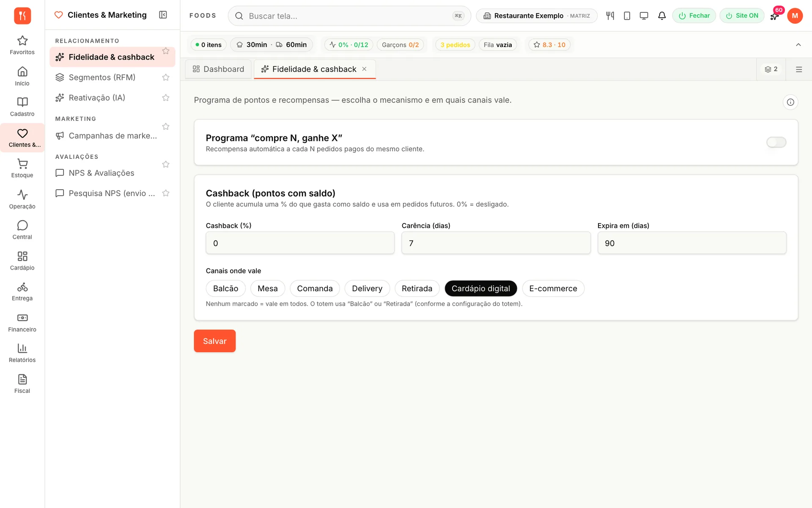Open Campanhas de marketing menu item
This screenshot has height=508, width=812.
[x=106, y=136]
